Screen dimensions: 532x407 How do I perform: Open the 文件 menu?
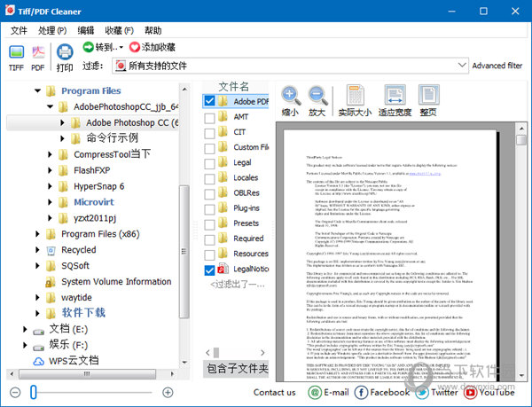pyautogui.click(x=19, y=30)
